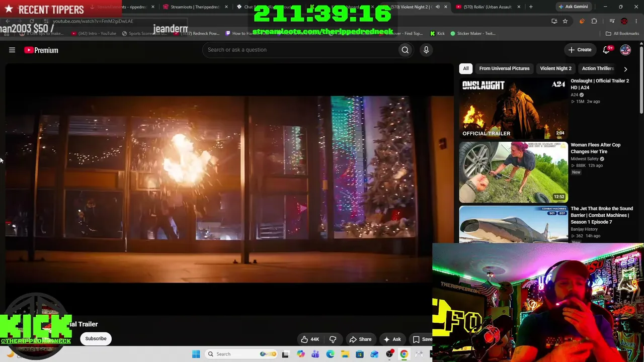
Task: Open the Kick bookmark
Action: (437, 34)
